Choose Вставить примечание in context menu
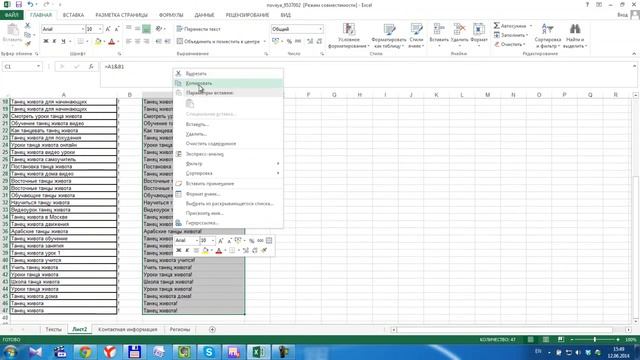The width and height of the screenshot is (640, 360). pyautogui.click(x=228, y=184)
